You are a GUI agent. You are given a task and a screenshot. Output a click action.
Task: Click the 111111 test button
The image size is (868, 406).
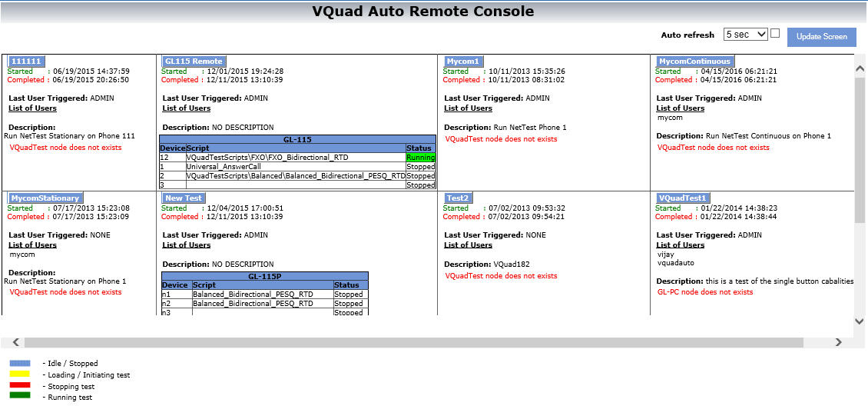tap(27, 61)
